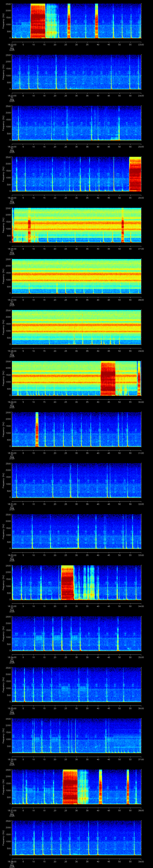
Task: Click the 18:29:00 start time label
Action: point(12,402)
